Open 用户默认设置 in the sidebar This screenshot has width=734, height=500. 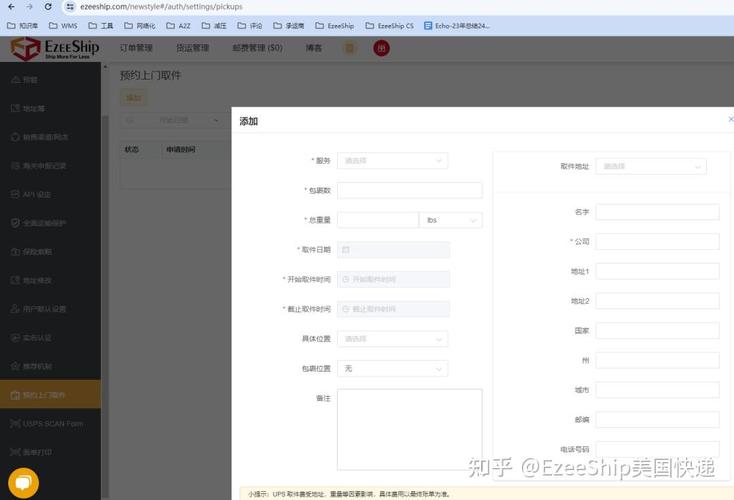(51, 309)
